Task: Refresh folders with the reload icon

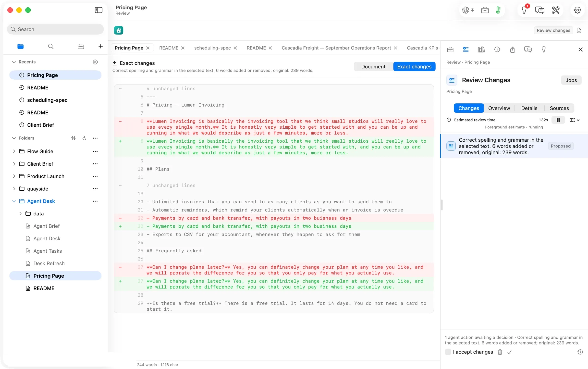Action: (x=84, y=138)
